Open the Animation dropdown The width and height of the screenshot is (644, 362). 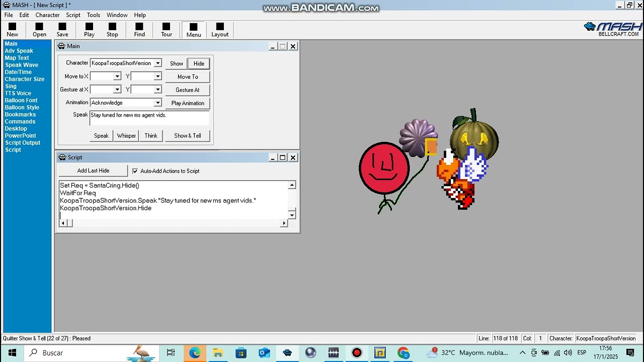(x=157, y=103)
